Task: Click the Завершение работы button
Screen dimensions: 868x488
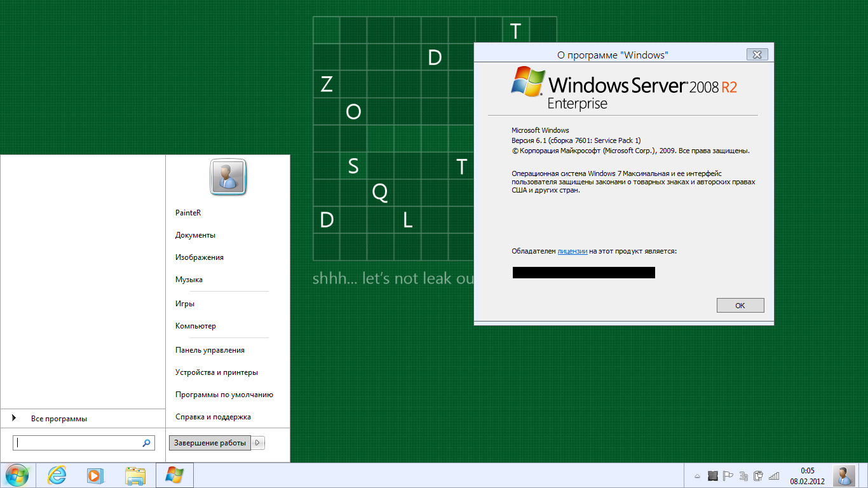Action: click(x=210, y=443)
